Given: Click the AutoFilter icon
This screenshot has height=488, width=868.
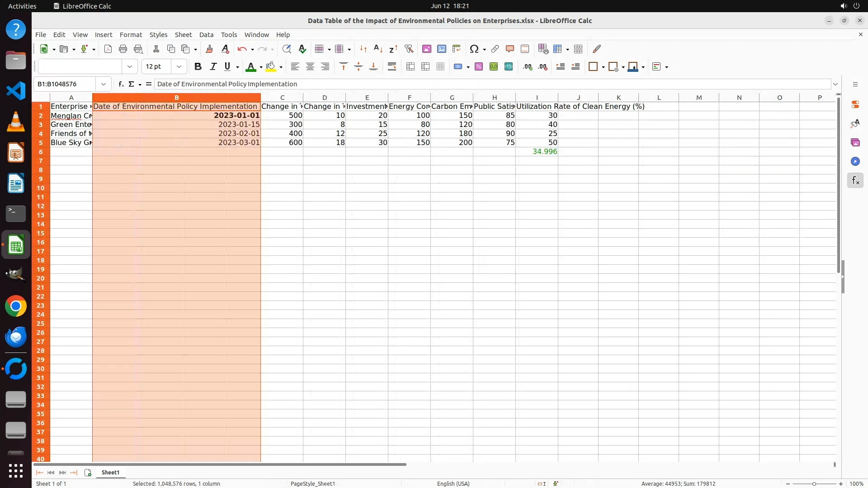Looking at the screenshot, I should (409, 49).
